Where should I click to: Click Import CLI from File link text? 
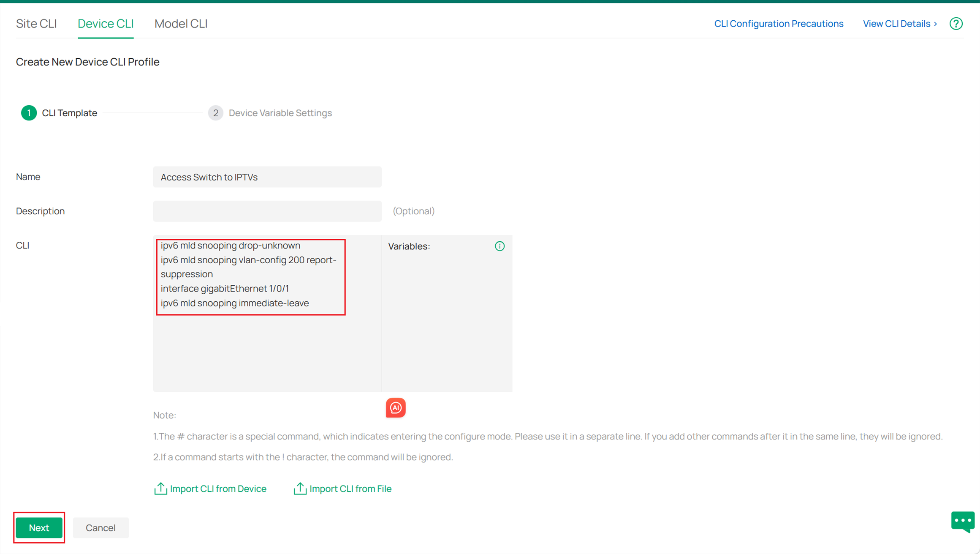click(350, 489)
